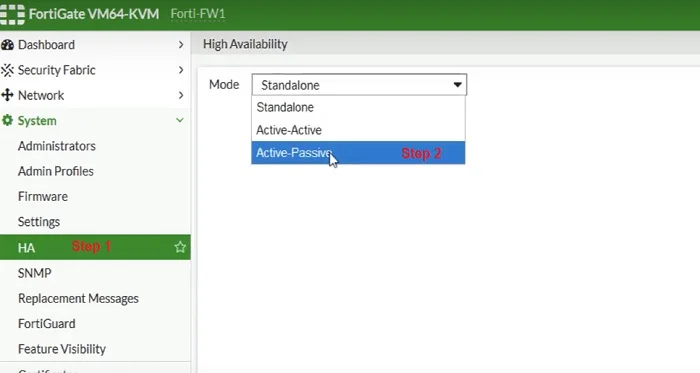Expand the Network menu chevron
Viewport: 700px width, 373px height.
[x=181, y=95]
